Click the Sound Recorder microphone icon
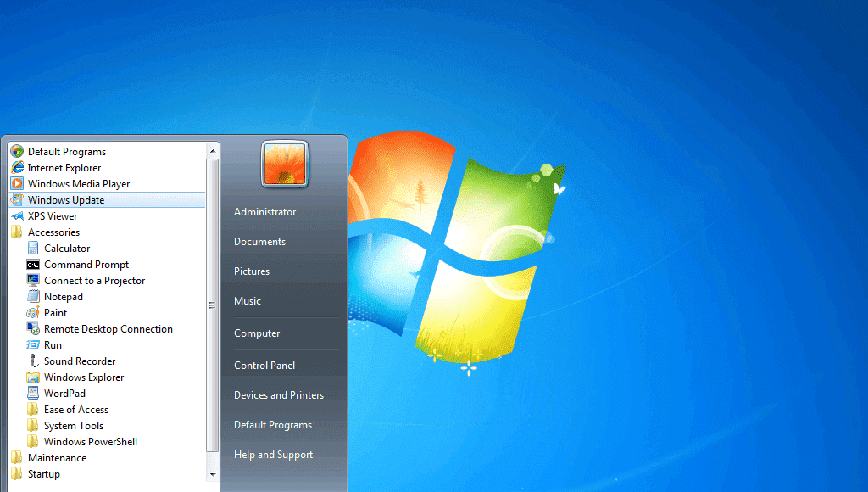Viewport: 868px width, 492px height. pos(33,361)
